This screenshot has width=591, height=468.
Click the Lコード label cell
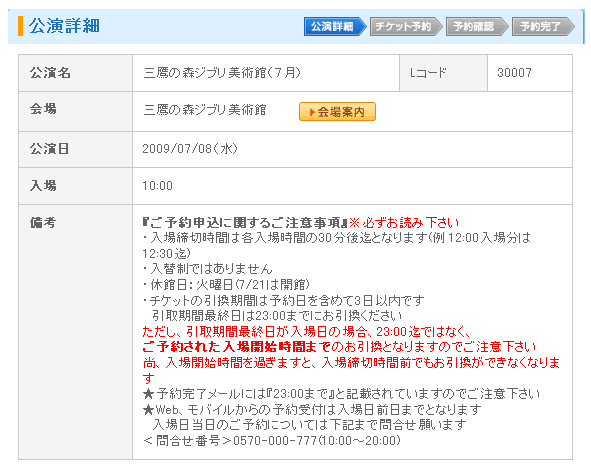pos(443,73)
